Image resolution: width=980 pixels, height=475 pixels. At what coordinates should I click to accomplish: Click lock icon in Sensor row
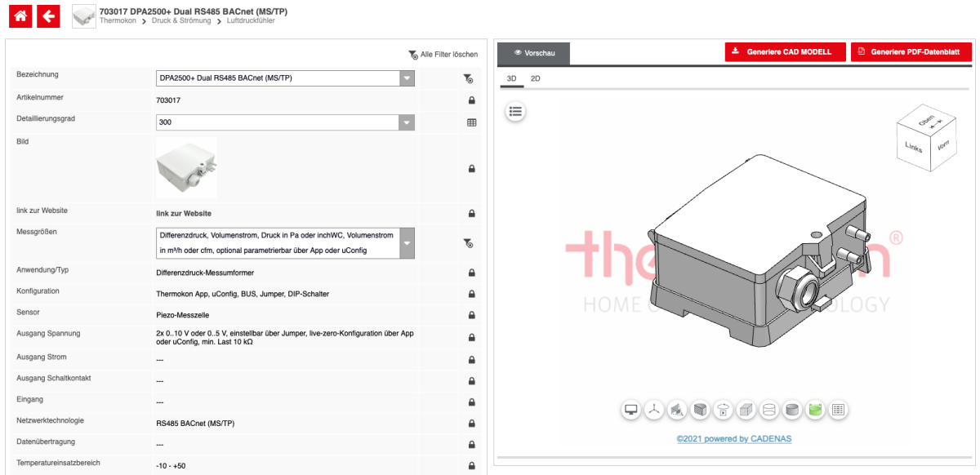(472, 315)
